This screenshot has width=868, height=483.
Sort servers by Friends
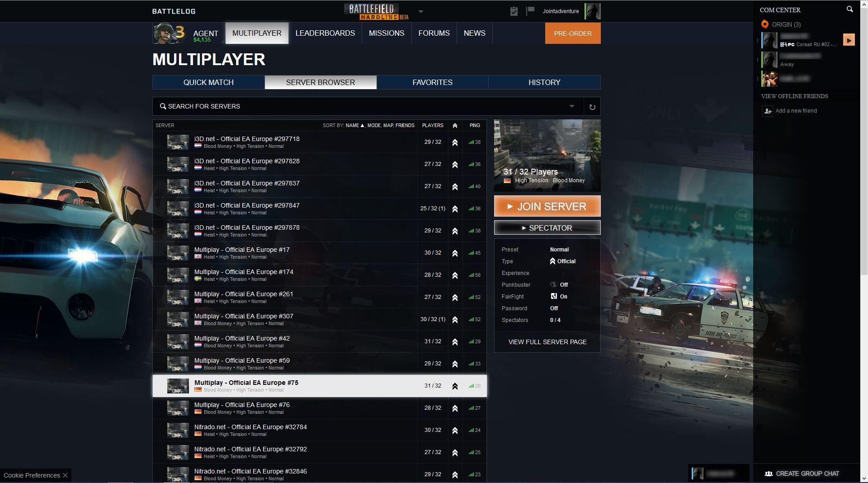[405, 126]
